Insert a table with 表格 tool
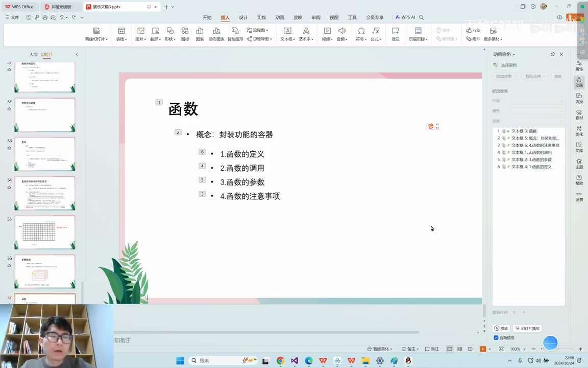 [x=121, y=31]
